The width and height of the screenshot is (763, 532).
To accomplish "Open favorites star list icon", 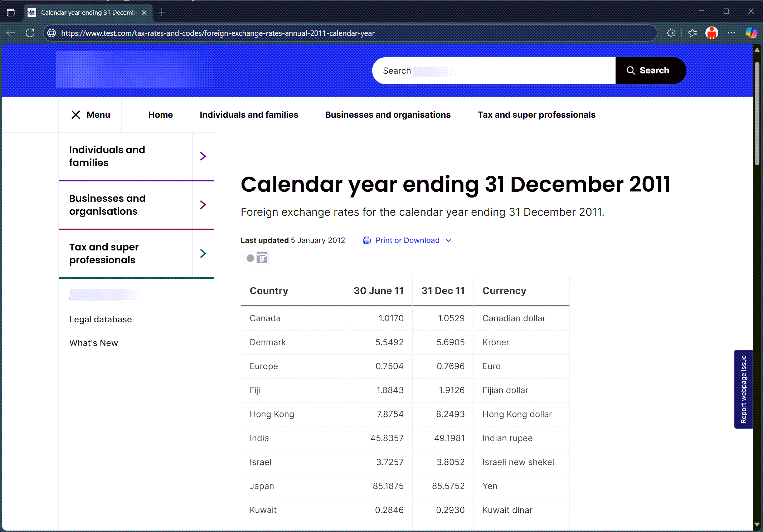I will point(692,33).
